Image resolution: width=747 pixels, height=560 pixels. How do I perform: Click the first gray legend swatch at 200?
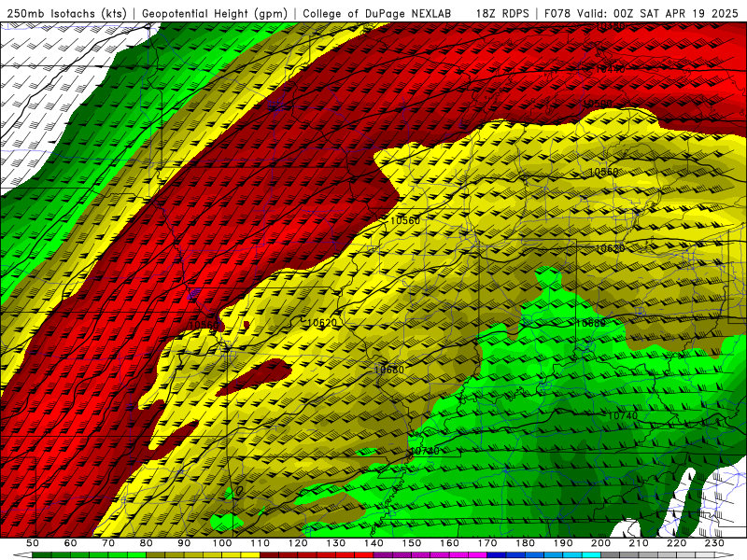click(611, 555)
